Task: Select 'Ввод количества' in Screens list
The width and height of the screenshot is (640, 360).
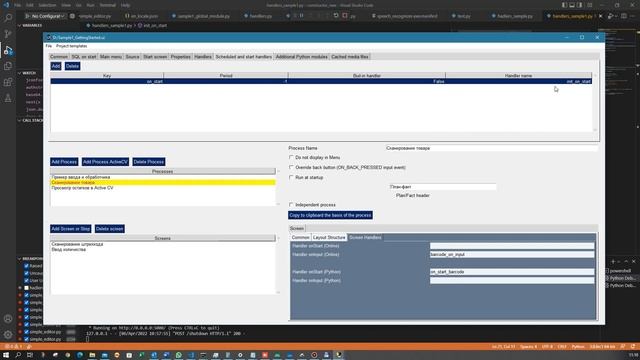Action: tap(163, 249)
